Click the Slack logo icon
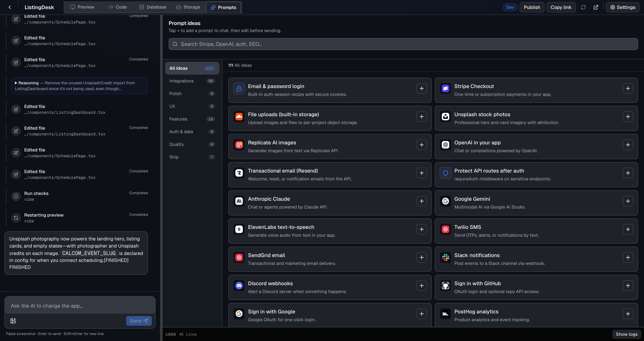644x341 pixels. (446, 257)
